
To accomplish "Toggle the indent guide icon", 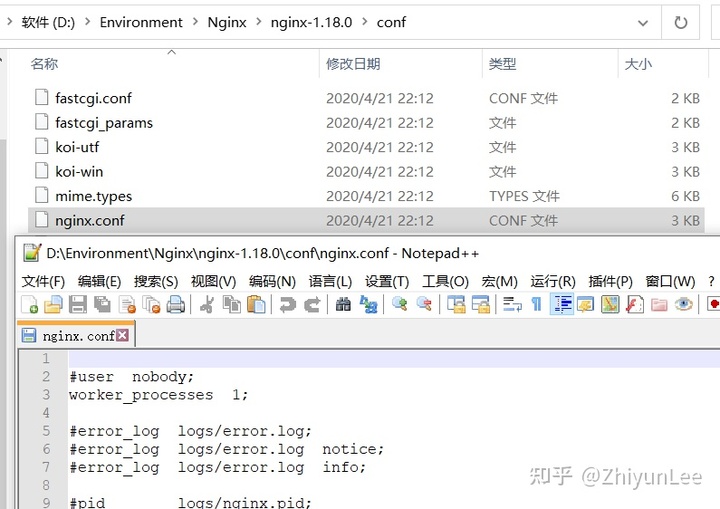I will pos(562,305).
